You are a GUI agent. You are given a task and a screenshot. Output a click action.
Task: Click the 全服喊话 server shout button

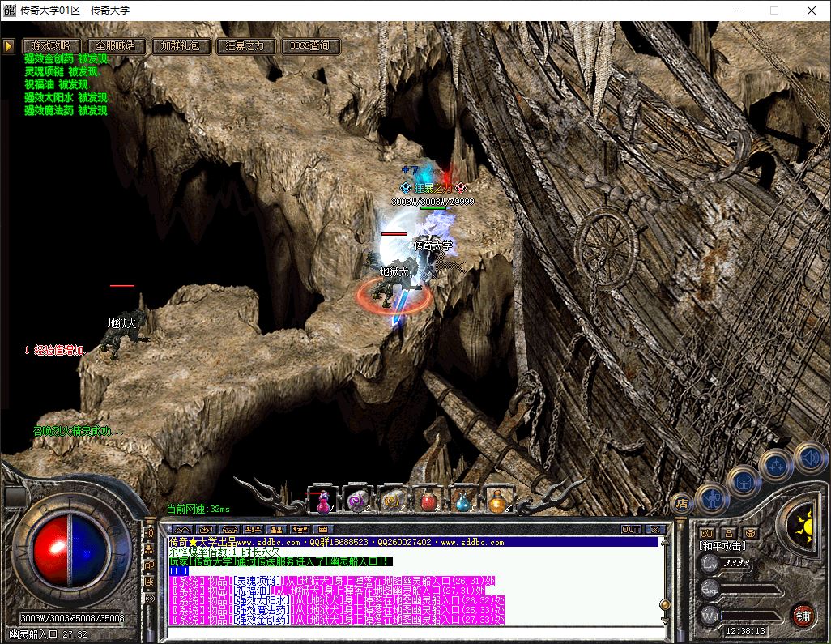click(x=116, y=46)
